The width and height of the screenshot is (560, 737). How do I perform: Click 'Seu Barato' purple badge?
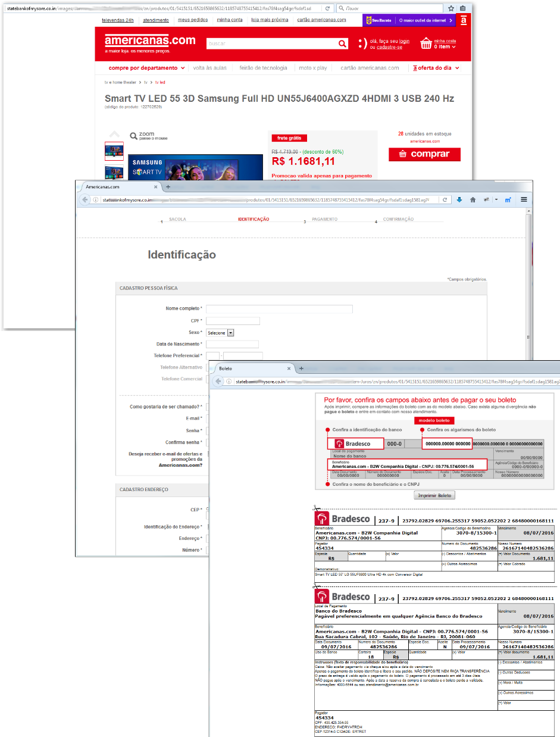pos(379,20)
